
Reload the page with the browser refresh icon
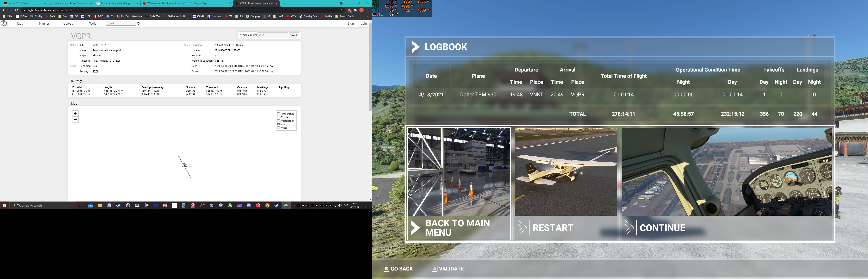(x=16, y=10)
